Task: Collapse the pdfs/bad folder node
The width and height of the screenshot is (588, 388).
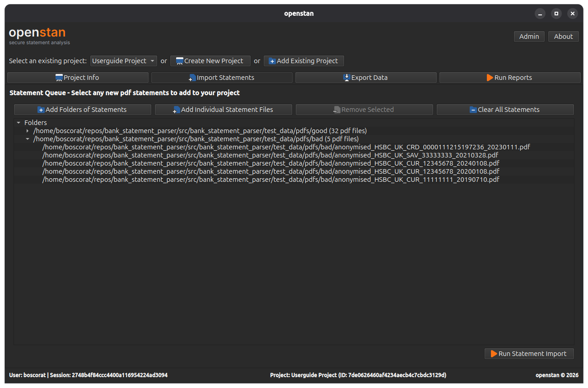Action: point(28,139)
